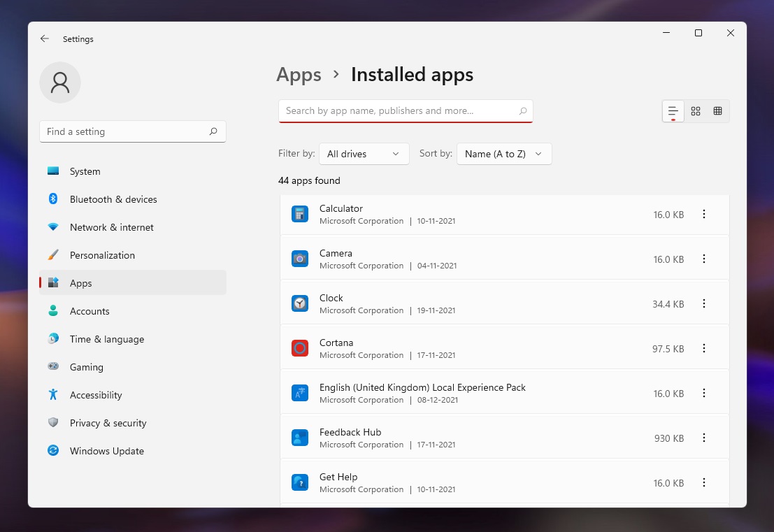Choose list view layout toggle

[673, 110]
